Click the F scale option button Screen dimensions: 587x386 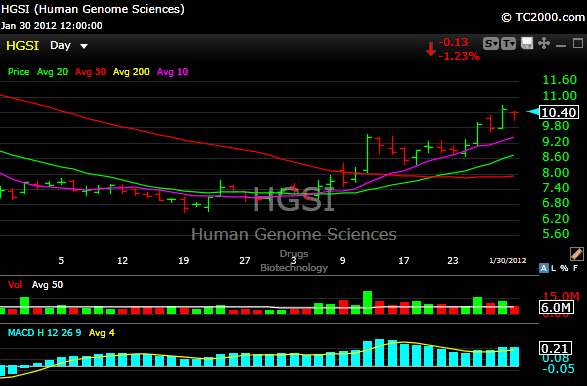point(575,268)
